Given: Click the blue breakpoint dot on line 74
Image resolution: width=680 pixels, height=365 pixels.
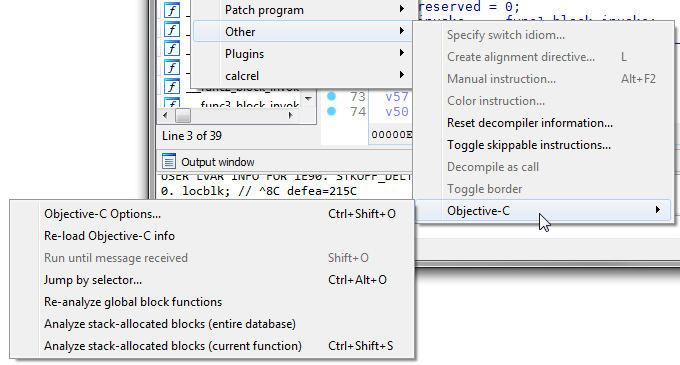Looking at the screenshot, I should [331, 111].
